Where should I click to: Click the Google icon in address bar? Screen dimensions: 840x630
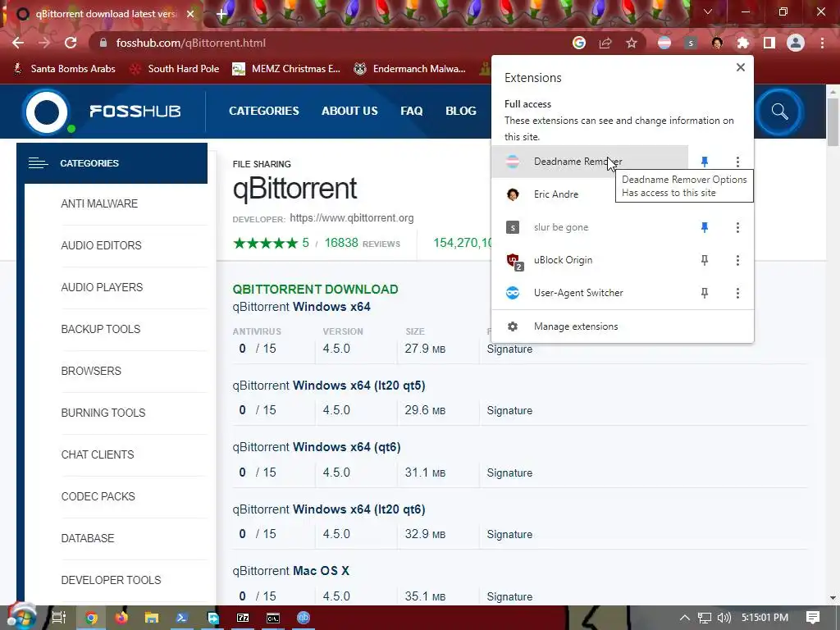point(579,43)
